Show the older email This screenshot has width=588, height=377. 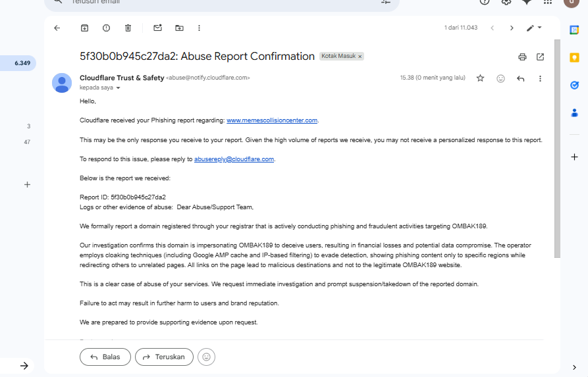(x=512, y=28)
